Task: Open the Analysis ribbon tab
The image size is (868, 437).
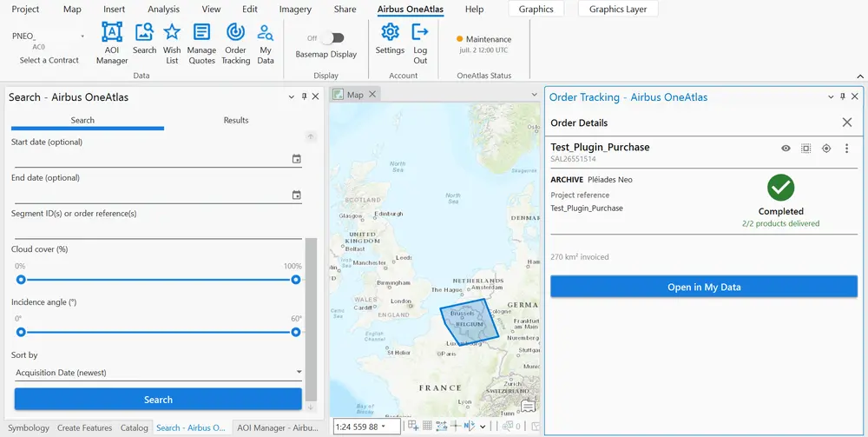Action: pyautogui.click(x=163, y=9)
